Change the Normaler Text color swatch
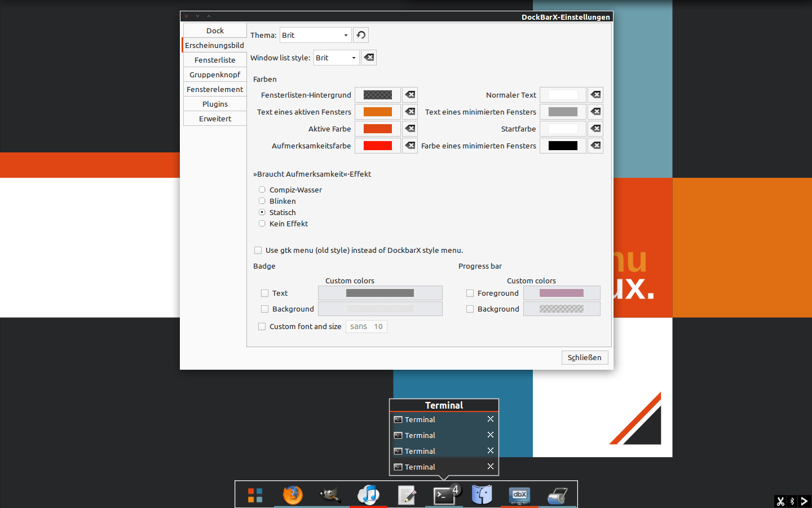Image resolution: width=812 pixels, height=508 pixels. (563, 95)
